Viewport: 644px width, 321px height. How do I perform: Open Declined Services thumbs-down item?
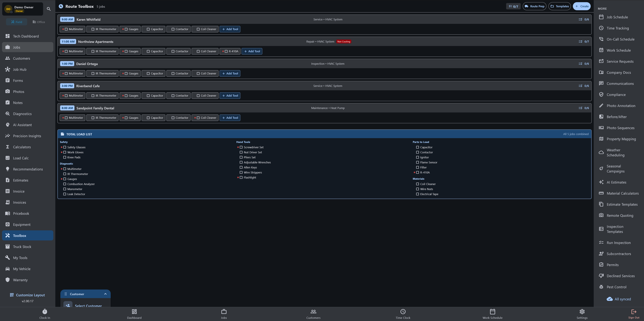(619, 276)
